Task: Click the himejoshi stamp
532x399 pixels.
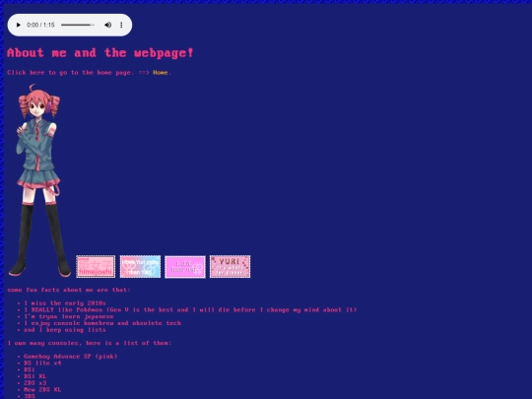Action: coord(96,267)
